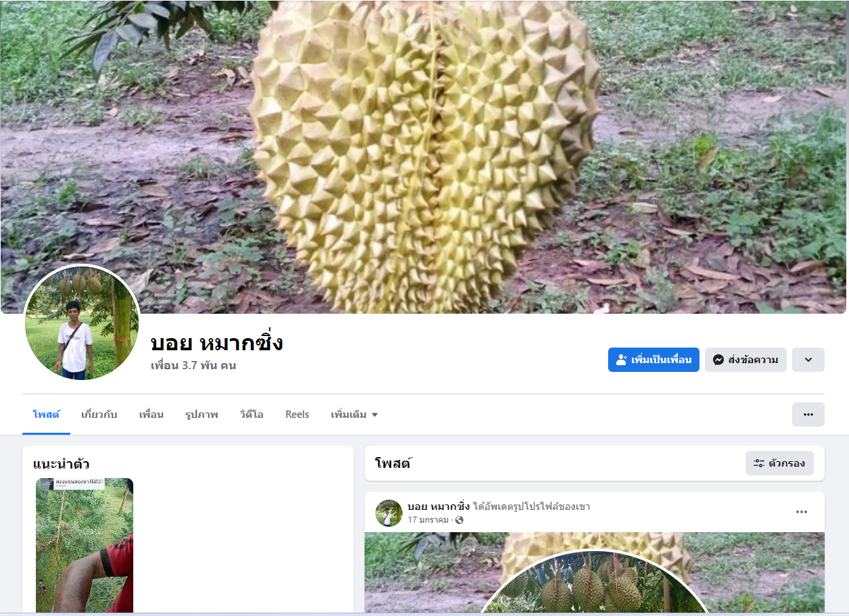Open the post's three-dots options menu
849x616 pixels.
coord(802,512)
